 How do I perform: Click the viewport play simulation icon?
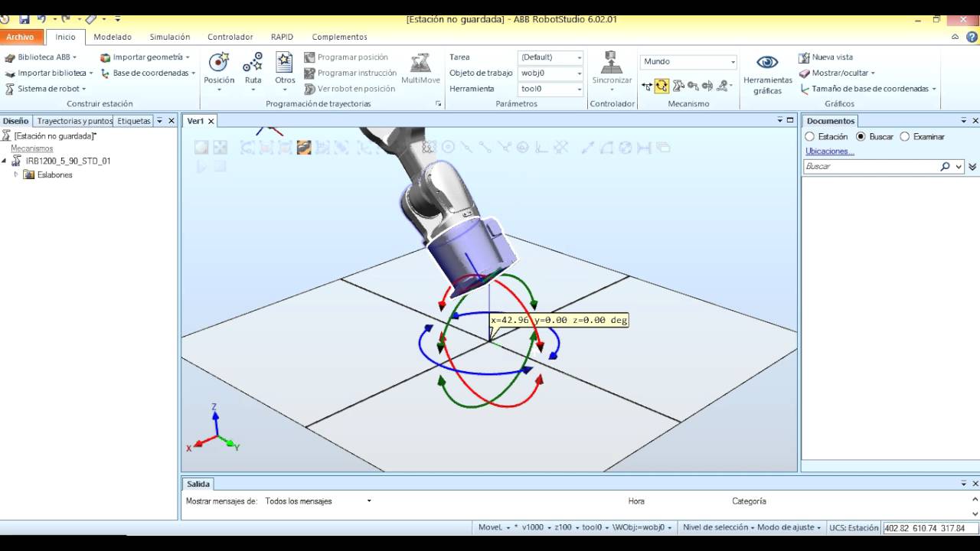(201, 166)
